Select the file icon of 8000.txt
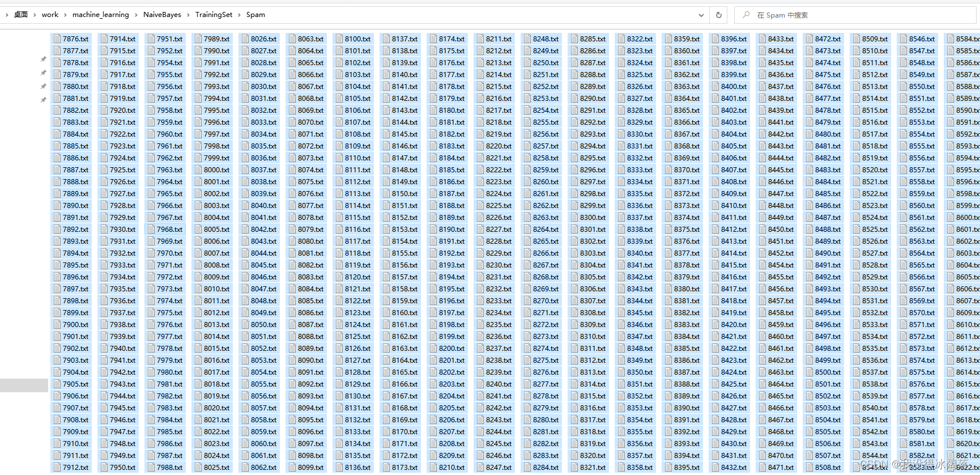Screen dimensions: 980x475 tap(198, 170)
